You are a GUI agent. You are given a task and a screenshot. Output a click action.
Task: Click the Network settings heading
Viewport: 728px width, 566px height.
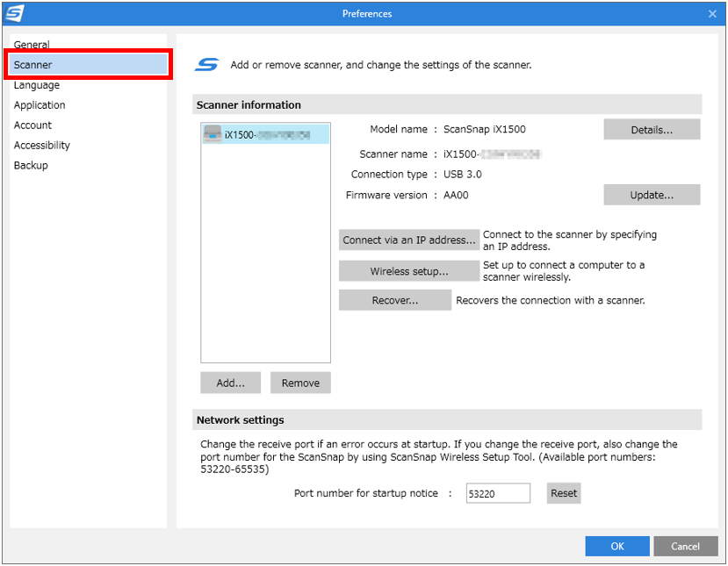click(x=240, y=419)
